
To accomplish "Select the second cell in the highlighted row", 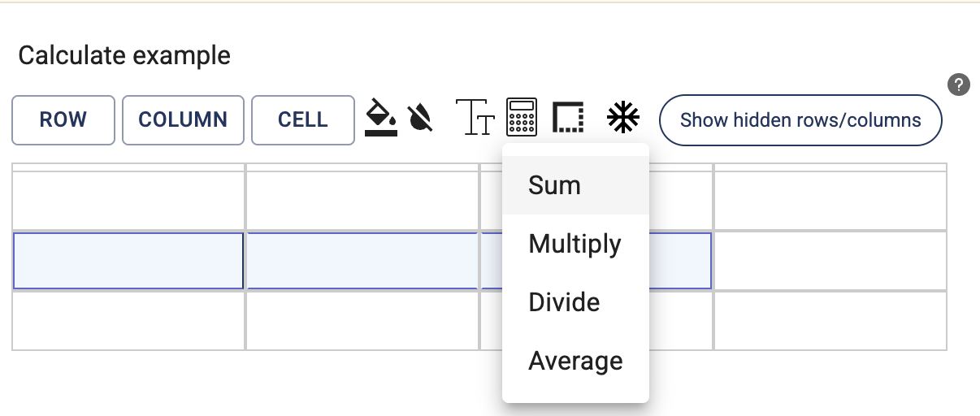I will click(362, 261).
